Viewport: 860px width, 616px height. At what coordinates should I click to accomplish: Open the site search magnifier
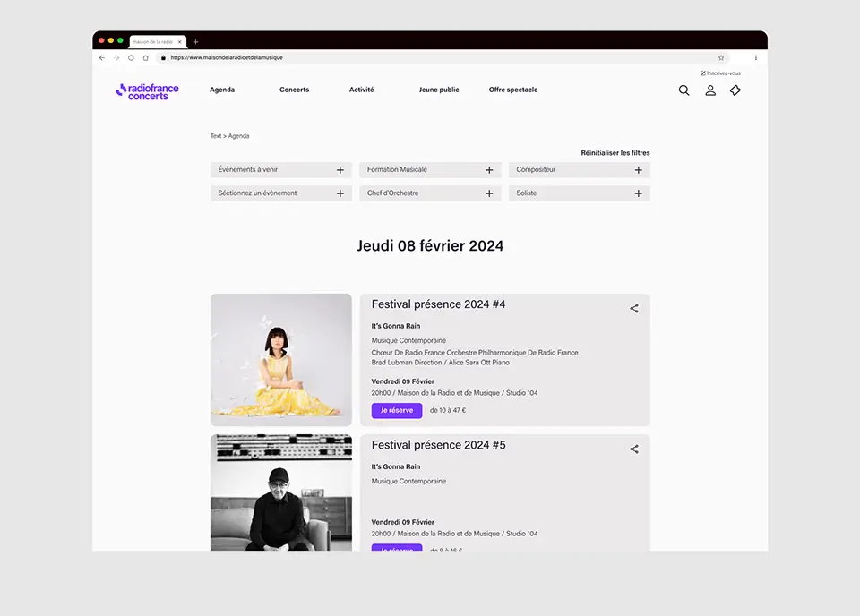(684, 90)
